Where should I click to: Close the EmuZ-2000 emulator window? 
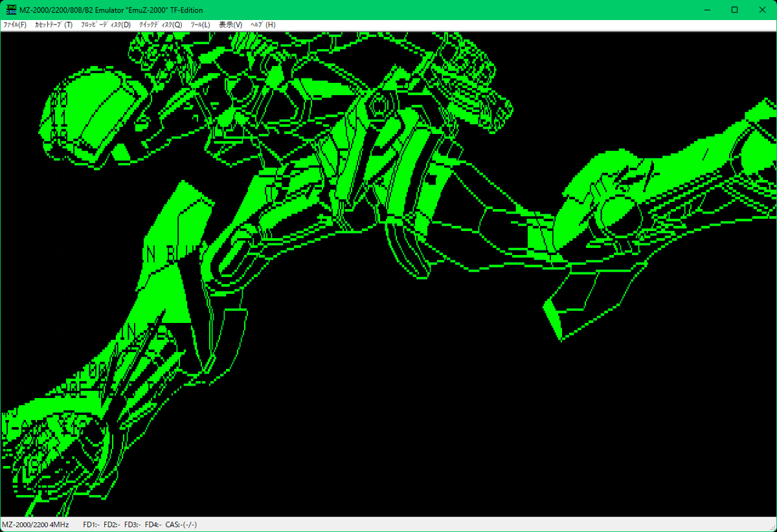(x=762, y=10)
